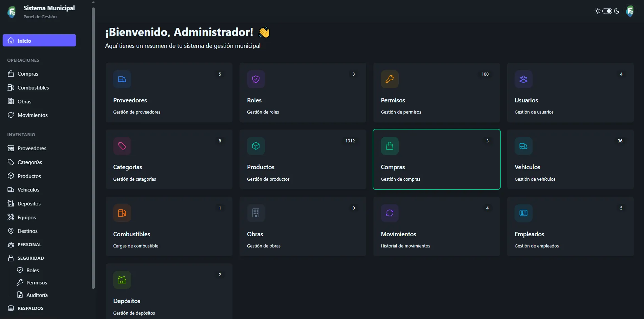Open Proveedores under Inventario sidebar
This screenshot has height=319, width=644.
tap(39, 148)
